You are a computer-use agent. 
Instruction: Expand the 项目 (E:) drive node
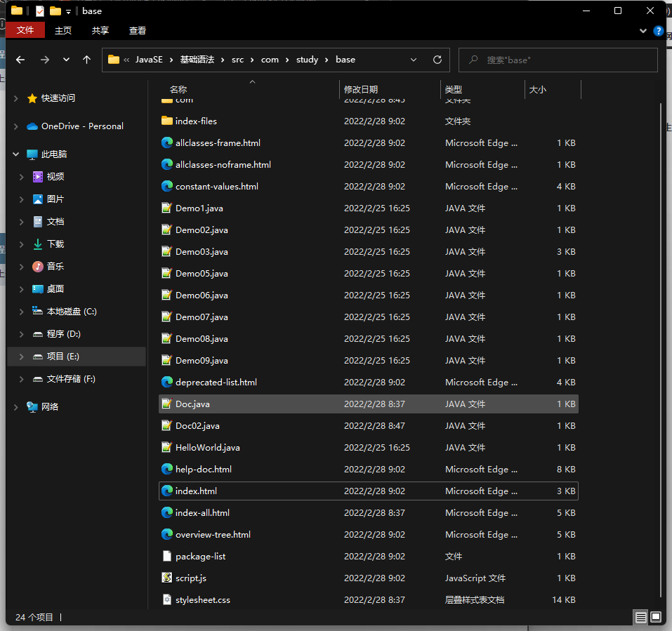pyautogui.click(x=22, y=357)
